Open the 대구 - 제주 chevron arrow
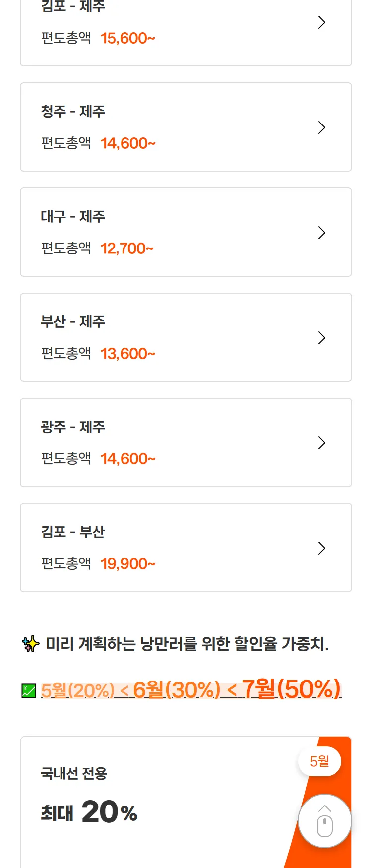The height and width of the screenshot is (868, 372). pos(322,233)
